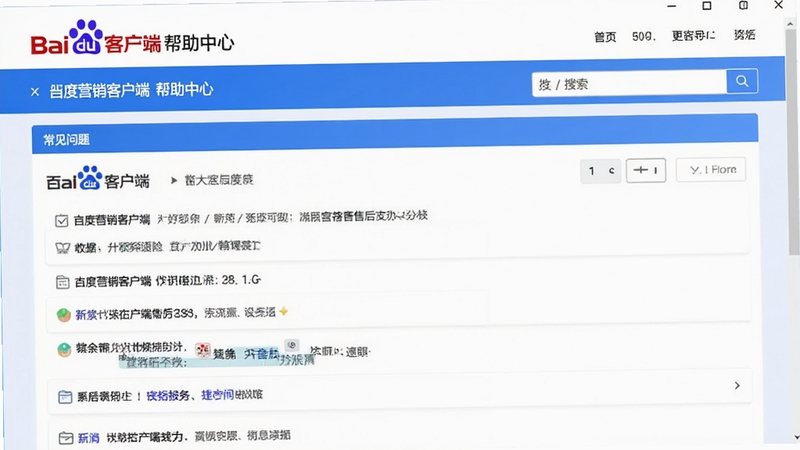Expand the triangle arrow beside the breadcrumb
The width and height of the screenshot is (800, 450).
[173, 180]
